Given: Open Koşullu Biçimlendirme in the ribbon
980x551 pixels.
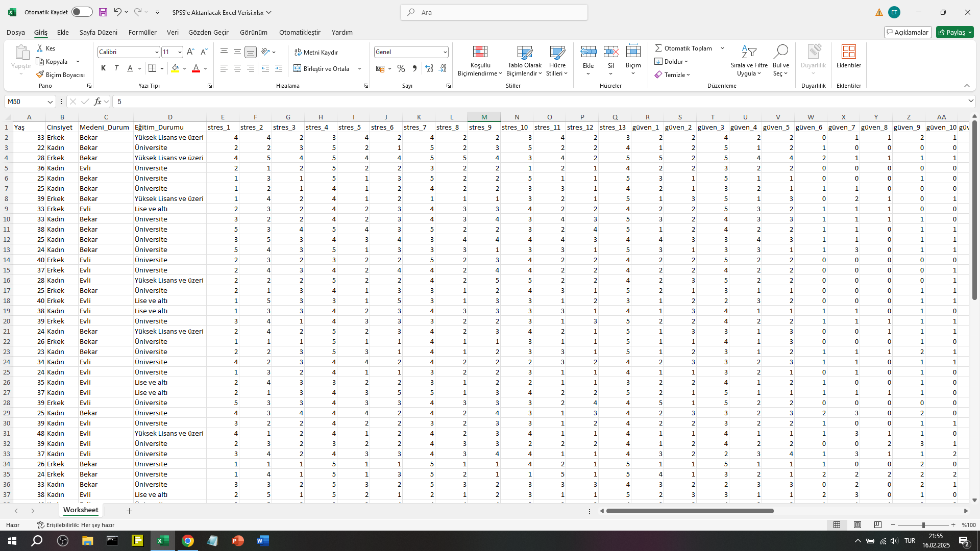Looking at the screenshot, I should pyautogui.click(x=479, y=60).
